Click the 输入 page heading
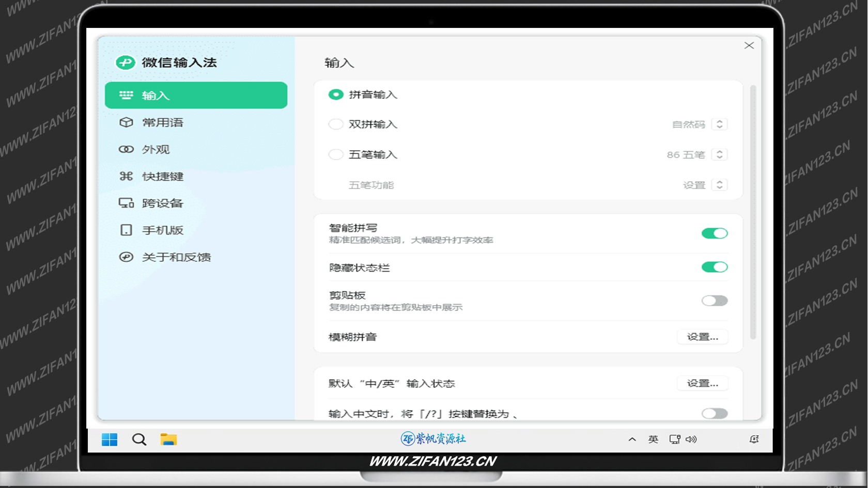Image resolution: width=868 pixels, height=488 pixels. [x=339, y=63]
